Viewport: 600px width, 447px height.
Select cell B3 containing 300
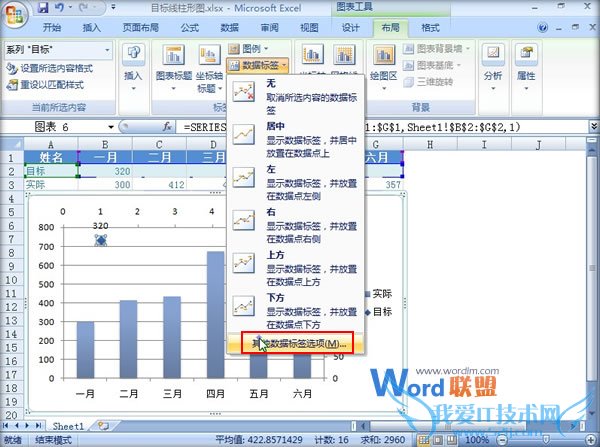coord(105,185)
